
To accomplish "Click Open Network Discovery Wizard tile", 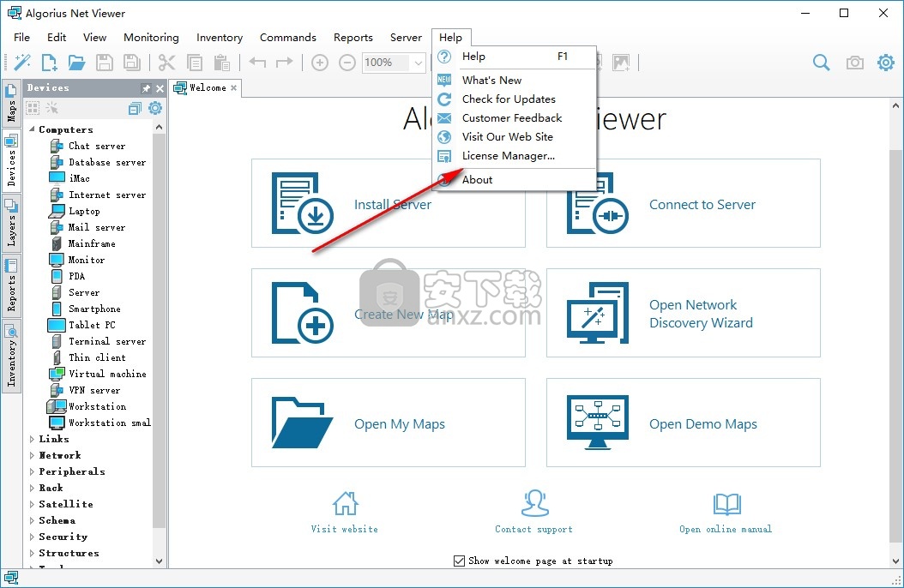I will click(x=684, y=313).
